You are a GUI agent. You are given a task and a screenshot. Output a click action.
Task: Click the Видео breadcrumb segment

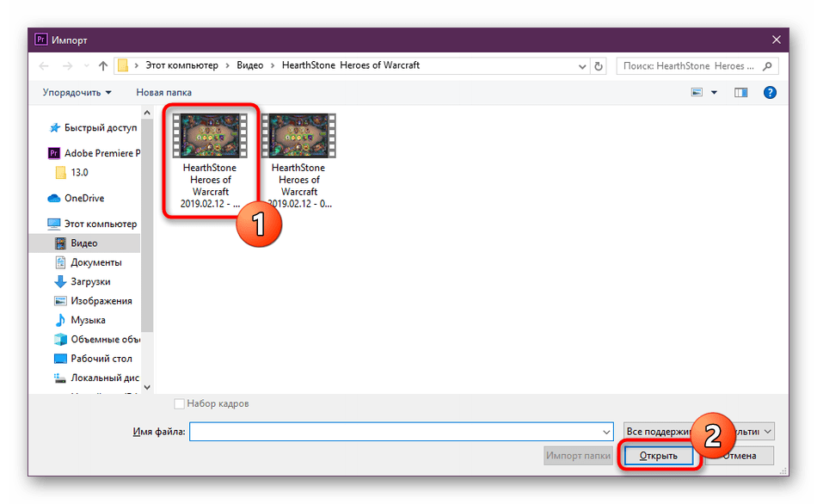pyautogui.click(x=249, y=65)
